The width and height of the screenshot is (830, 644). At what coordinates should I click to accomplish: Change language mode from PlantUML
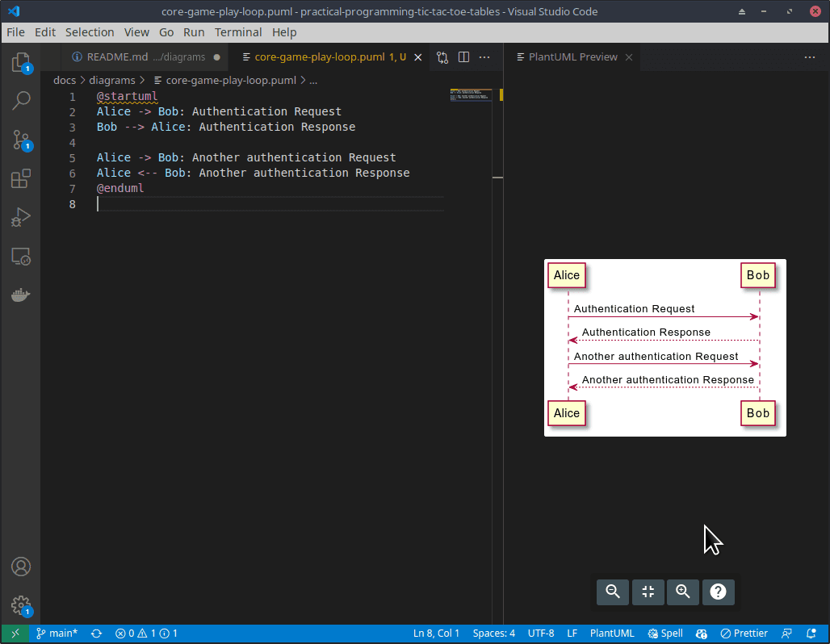click(611, 634)
